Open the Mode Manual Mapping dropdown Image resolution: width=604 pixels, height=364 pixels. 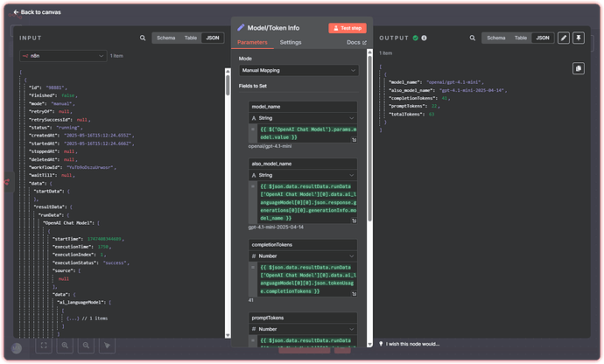[x=298, y=71]
